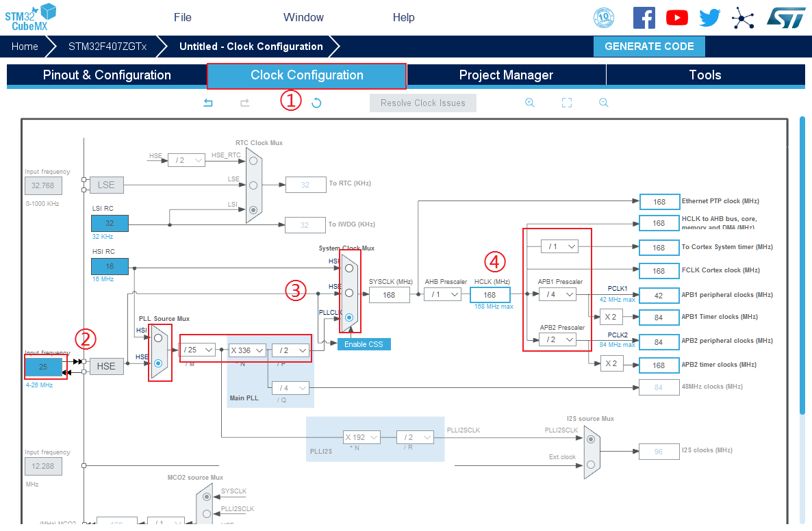Select PLLCLK in the System Clock Mux
812x531 pixels.
349,318
